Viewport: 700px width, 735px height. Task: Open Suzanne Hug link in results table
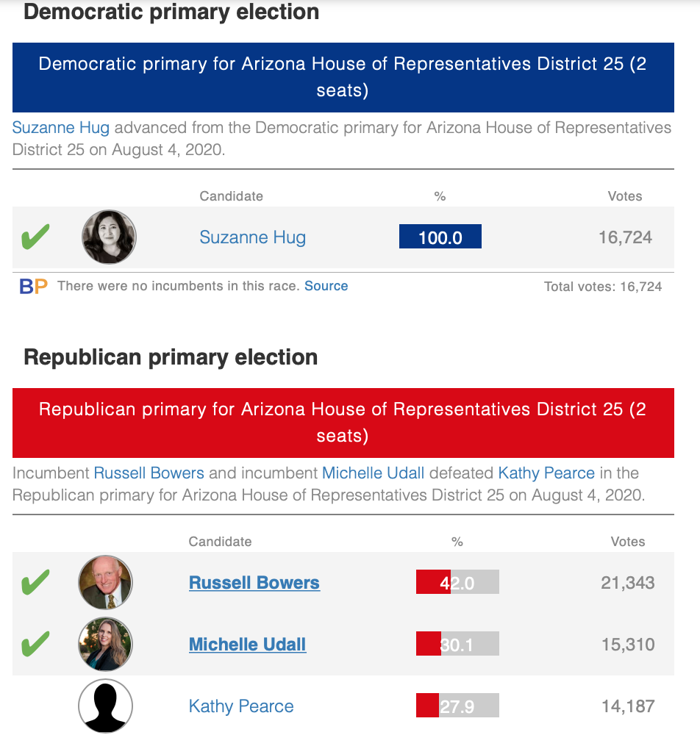252,237
